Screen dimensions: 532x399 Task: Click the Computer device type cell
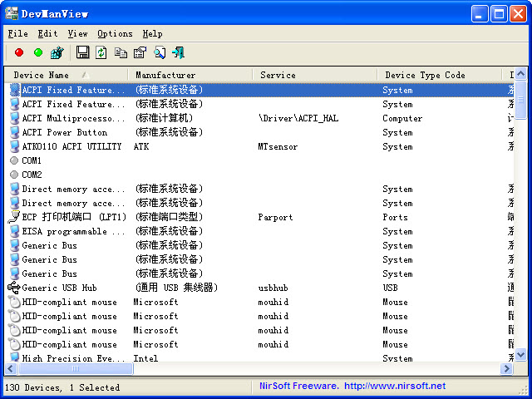402,118
